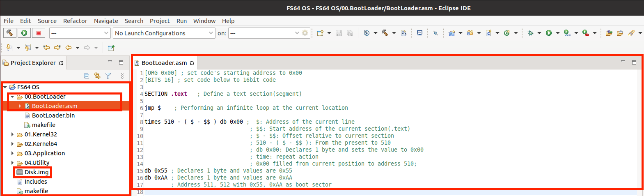This screenshot has width=644, height=196.
Task: Click the Run green play toolbar icon
Action: tap(549, 33)
